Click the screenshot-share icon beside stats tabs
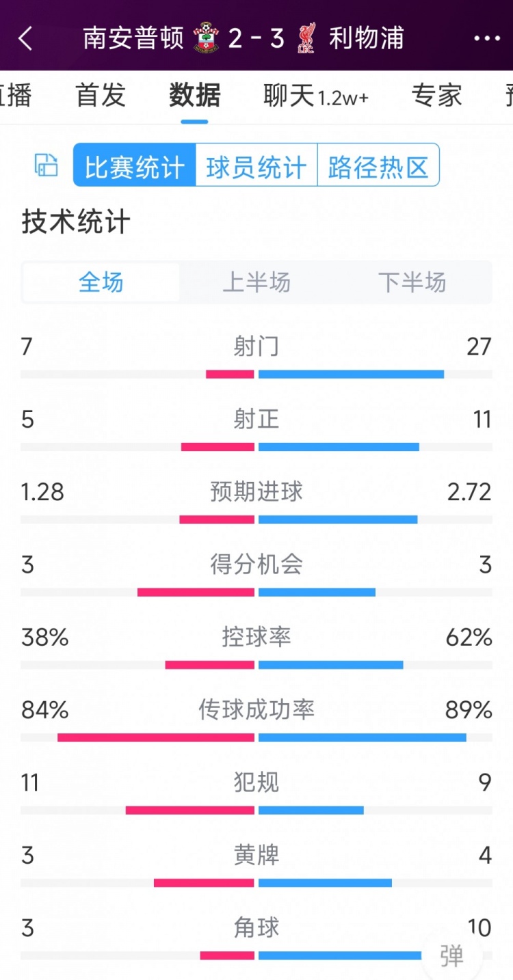Image resolution: width=513 pixels, height=980 pixels. click(45, 165)
